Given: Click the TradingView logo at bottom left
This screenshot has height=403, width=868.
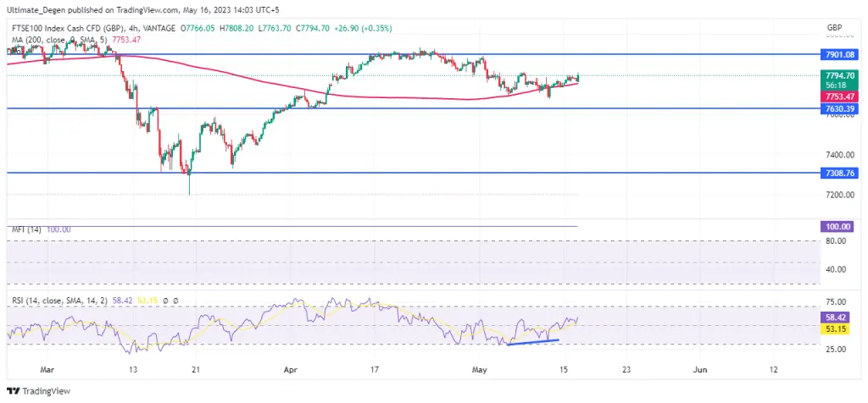Looking at the screenshot, I should point(39,391).
